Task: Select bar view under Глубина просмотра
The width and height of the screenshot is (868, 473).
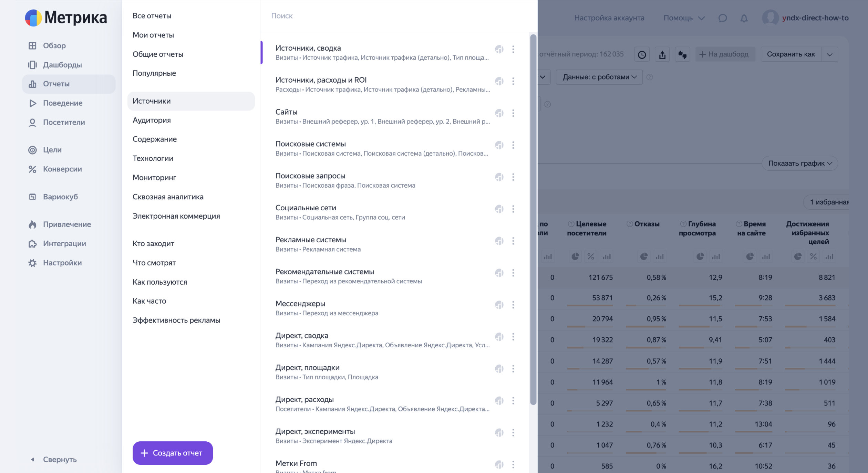Action: coord(716,256)
